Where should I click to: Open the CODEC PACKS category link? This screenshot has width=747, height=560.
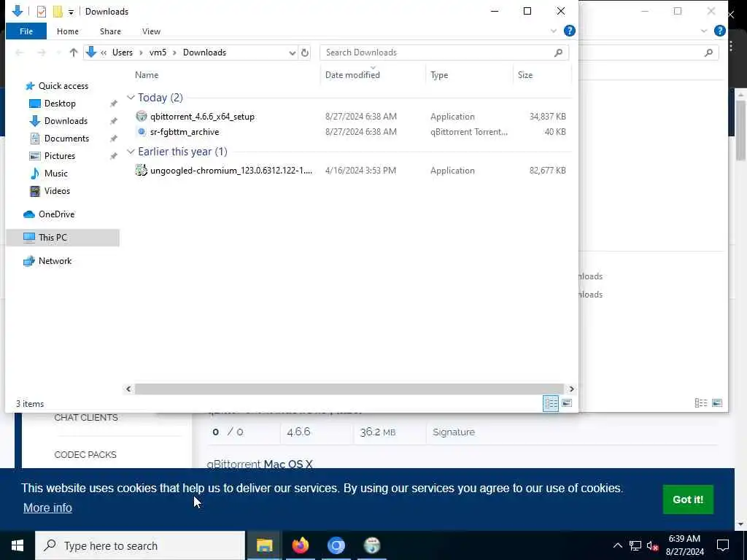[85, 455]
